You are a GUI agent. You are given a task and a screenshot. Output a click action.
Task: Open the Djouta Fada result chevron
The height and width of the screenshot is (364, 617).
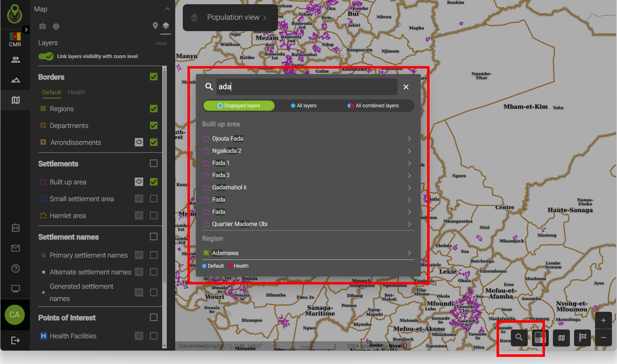[409, 139]
